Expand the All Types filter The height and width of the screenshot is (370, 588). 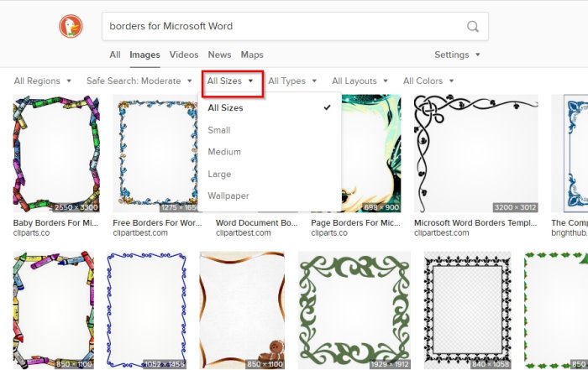(x=292, y=81)
